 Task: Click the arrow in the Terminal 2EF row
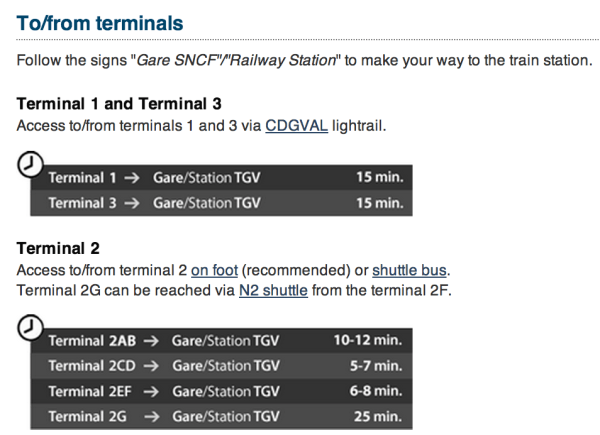coord(151,391)
